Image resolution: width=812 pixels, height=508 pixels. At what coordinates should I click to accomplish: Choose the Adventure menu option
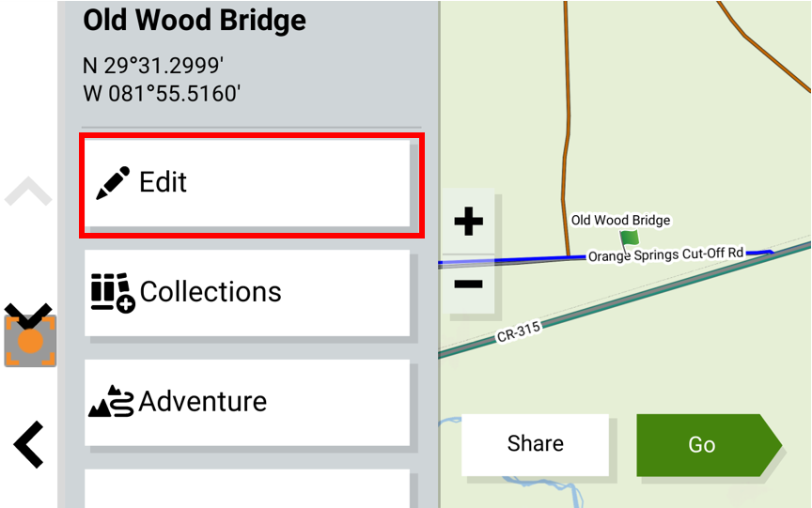point(247,403)
